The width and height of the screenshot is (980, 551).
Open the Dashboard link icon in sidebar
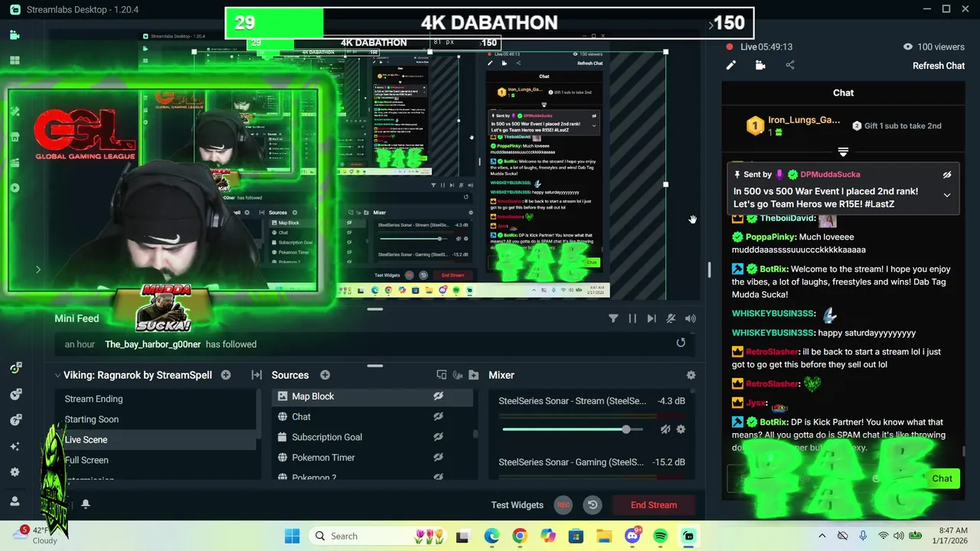15,368
